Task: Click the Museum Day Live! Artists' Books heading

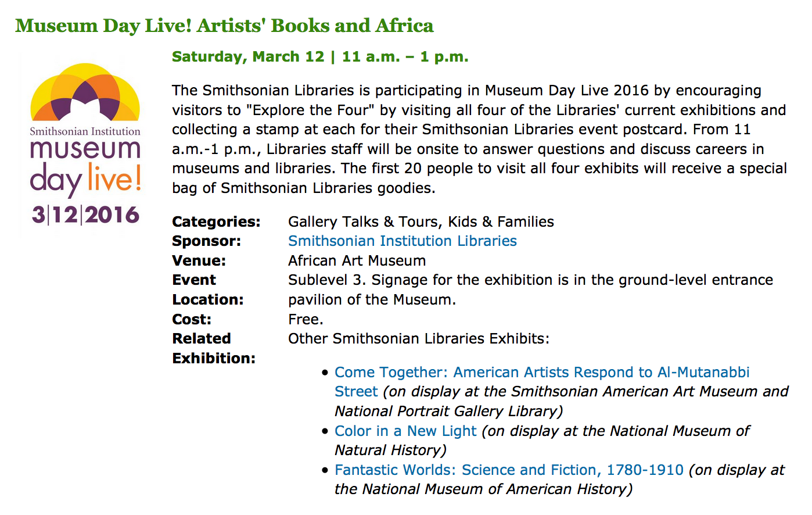Action: tap(224, 26)
